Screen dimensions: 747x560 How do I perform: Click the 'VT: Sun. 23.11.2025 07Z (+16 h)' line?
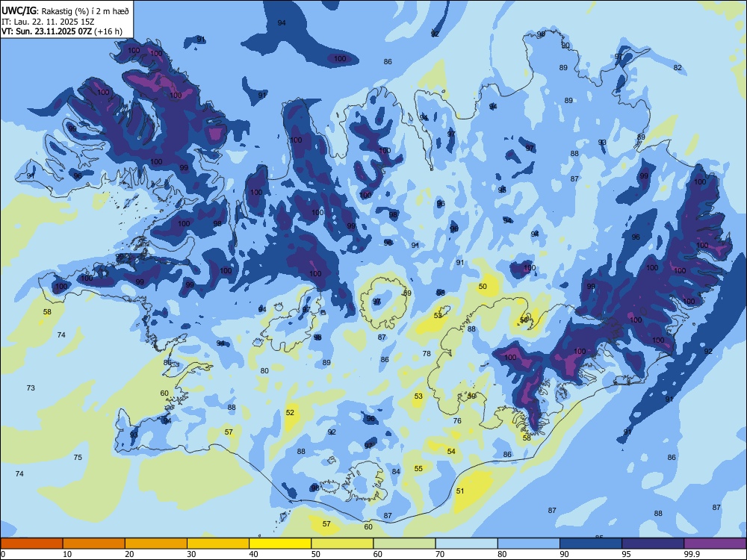[x=61, y=31]
